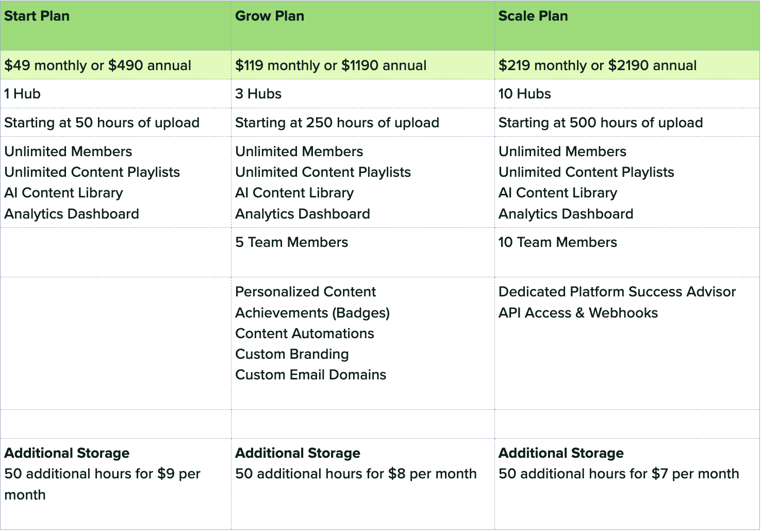The image size is (761, 532).
Task: Click Dedicated Platform Success Advisor text
Action: (x=617, y=292)
